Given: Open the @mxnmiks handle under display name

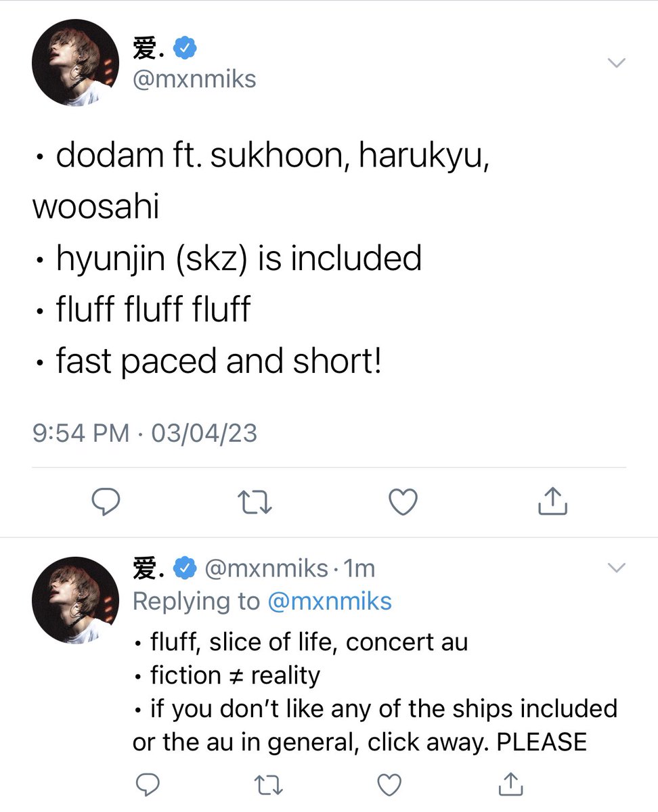Looking at the screenshot, I should tap(194, 79).
